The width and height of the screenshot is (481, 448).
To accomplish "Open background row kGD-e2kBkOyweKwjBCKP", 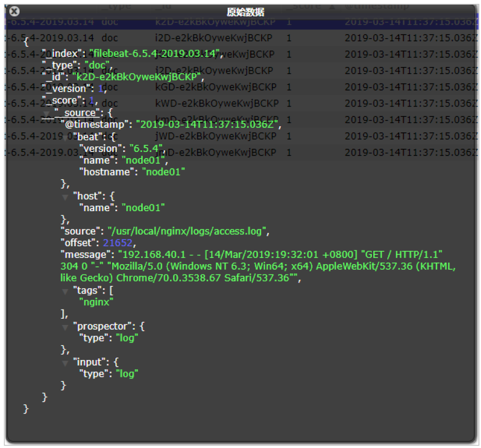I will pos(242,87).
